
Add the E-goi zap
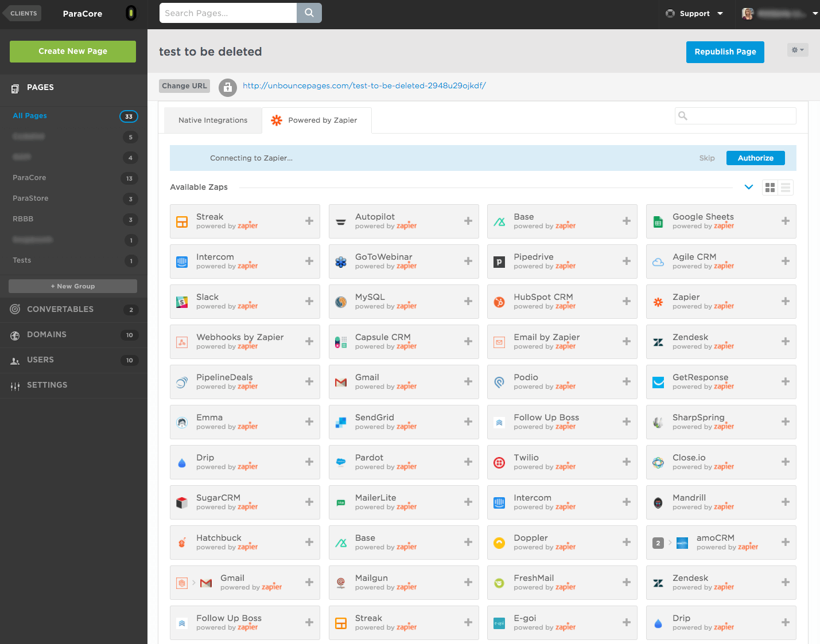[x=626, y=622]
